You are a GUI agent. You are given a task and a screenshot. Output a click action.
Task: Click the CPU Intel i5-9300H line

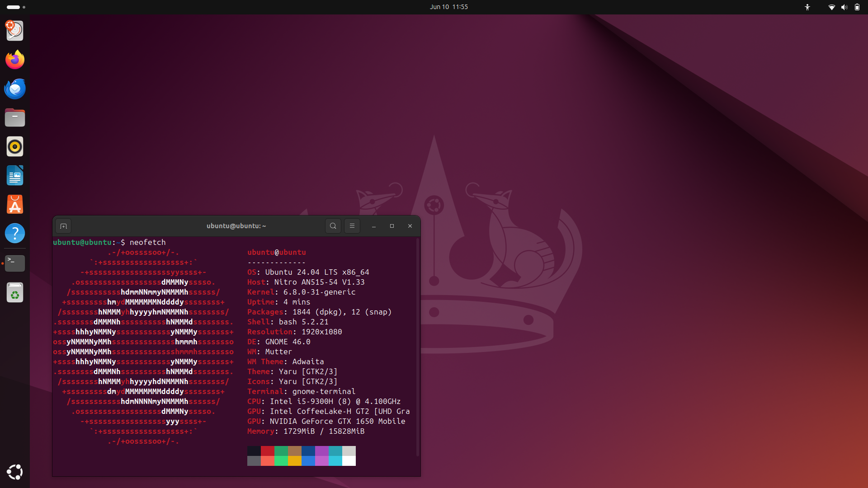tap(324, 401)
